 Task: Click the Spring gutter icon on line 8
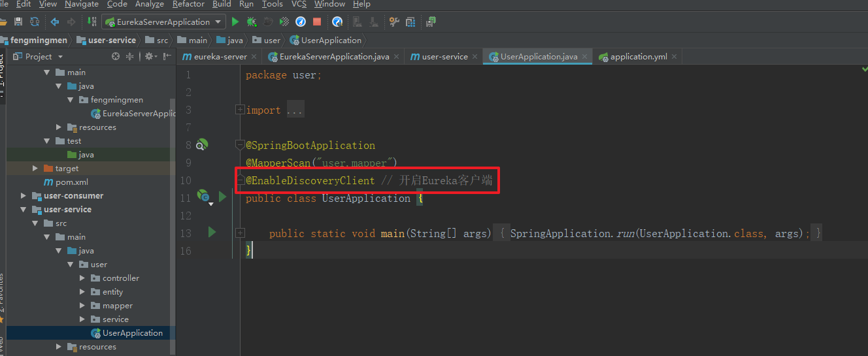click(x=203, y=144)
